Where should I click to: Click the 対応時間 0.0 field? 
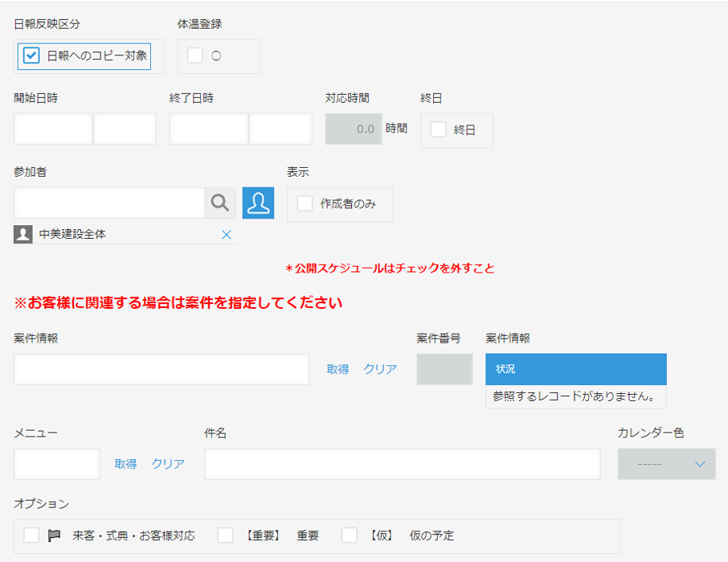click(x=354, y=129)
